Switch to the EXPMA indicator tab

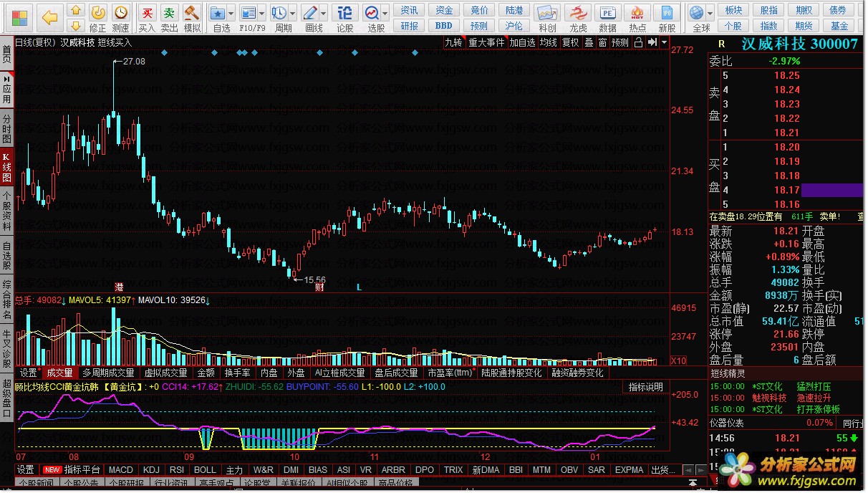coord(629,470)
